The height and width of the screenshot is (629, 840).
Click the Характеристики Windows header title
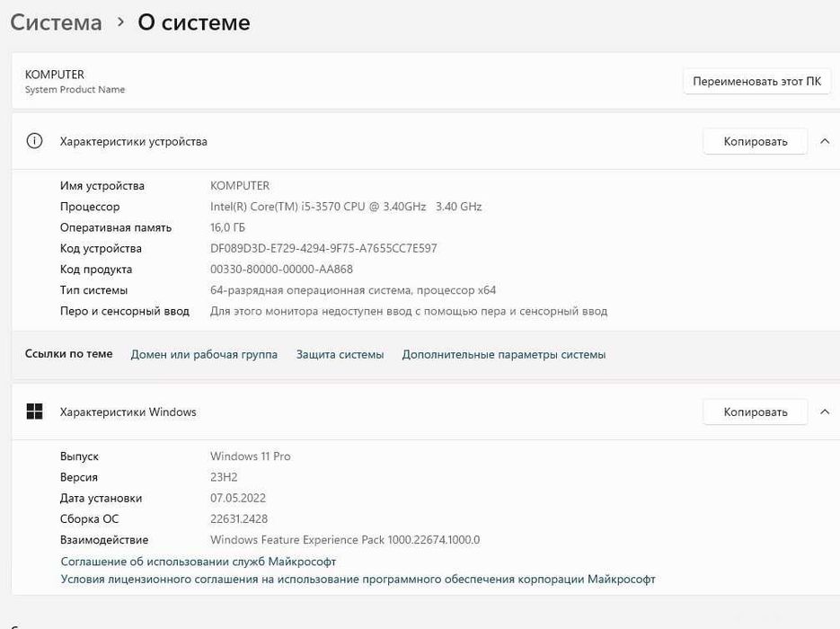(x=128, y=412)
